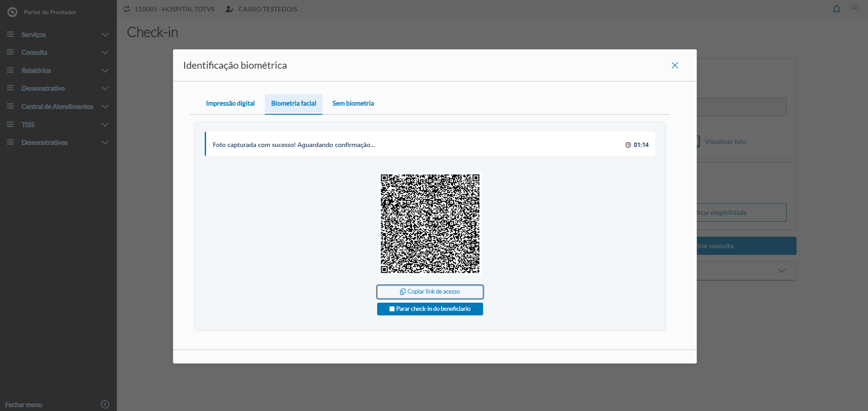Image resolution: width=868 pixels, height=411 pixels.
Task: Click the menu icon beside Central de Atendimentos
Action: [x=10, y=107]
